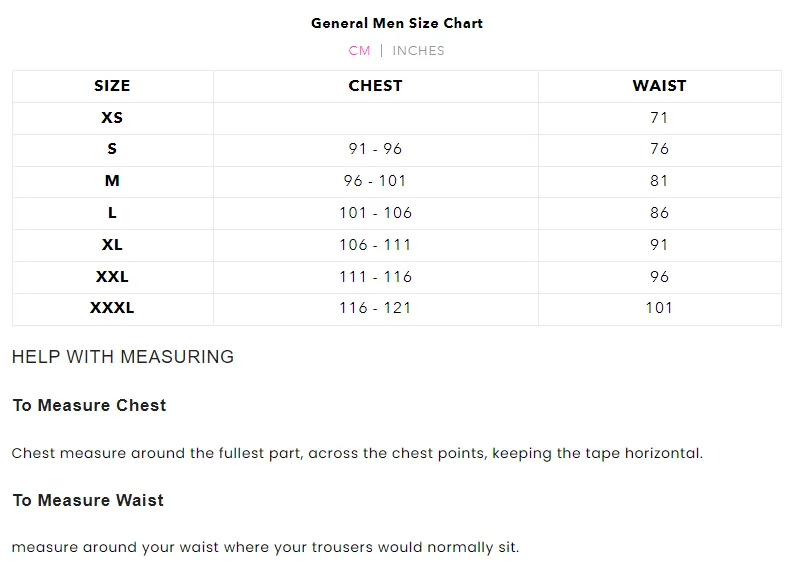Switch the size chart units to INCHES
This screenshot has height=570, width=793.
(x=418, y=51)
